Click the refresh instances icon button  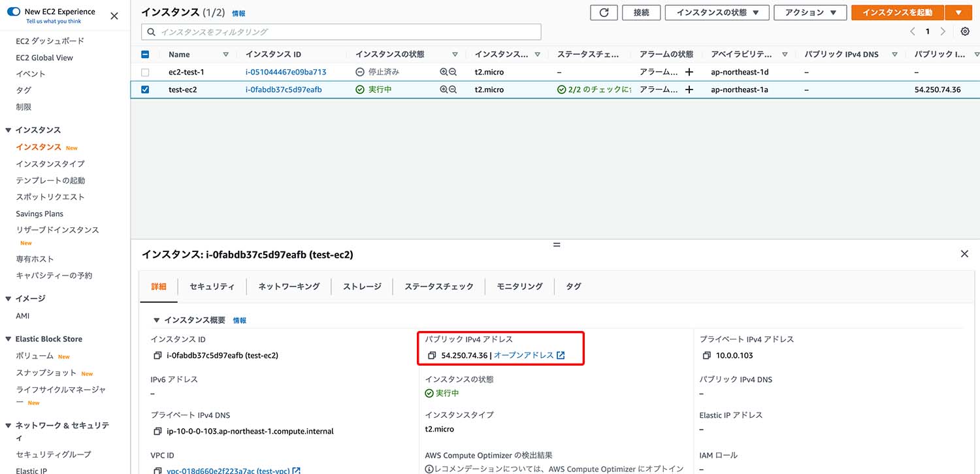(604, 12)
